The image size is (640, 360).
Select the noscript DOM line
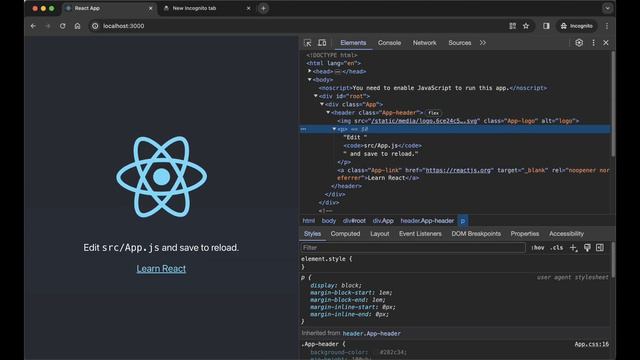click(433, 88)
